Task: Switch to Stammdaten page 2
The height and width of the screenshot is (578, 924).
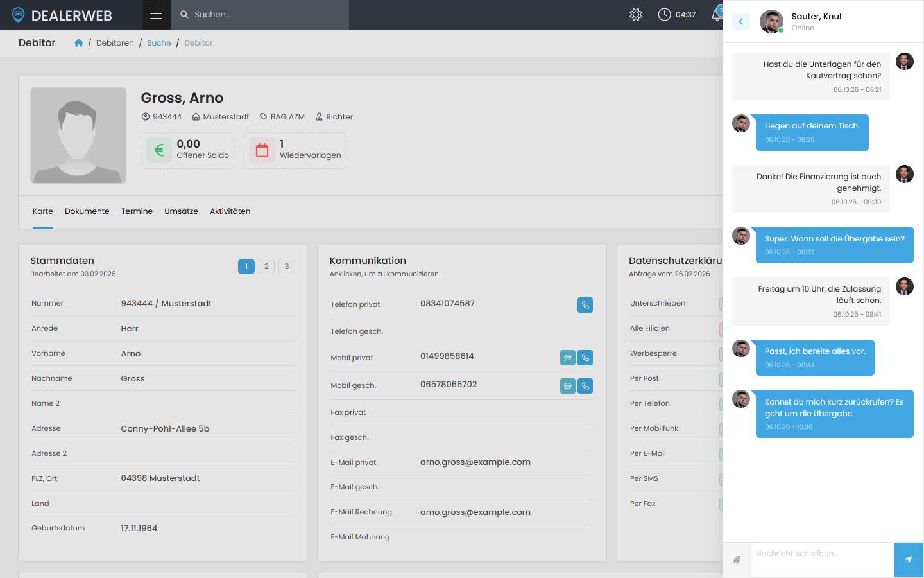Action: pyautogui.click(x=266, y=267)
